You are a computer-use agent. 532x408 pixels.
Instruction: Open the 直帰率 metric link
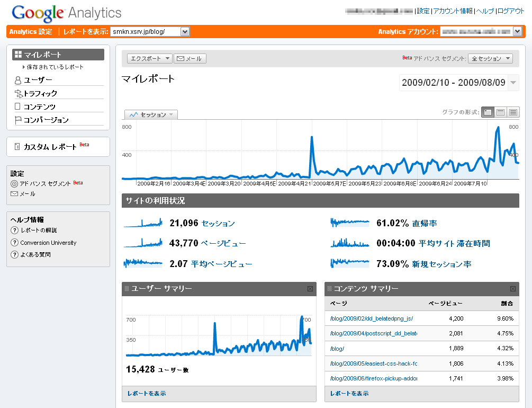pyautogui.click(x=425, y=224)
